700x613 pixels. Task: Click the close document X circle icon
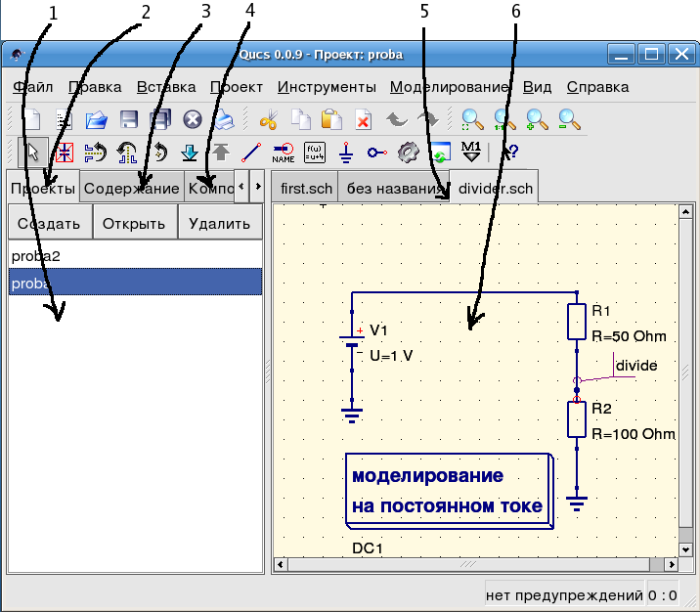pos(193,119)
